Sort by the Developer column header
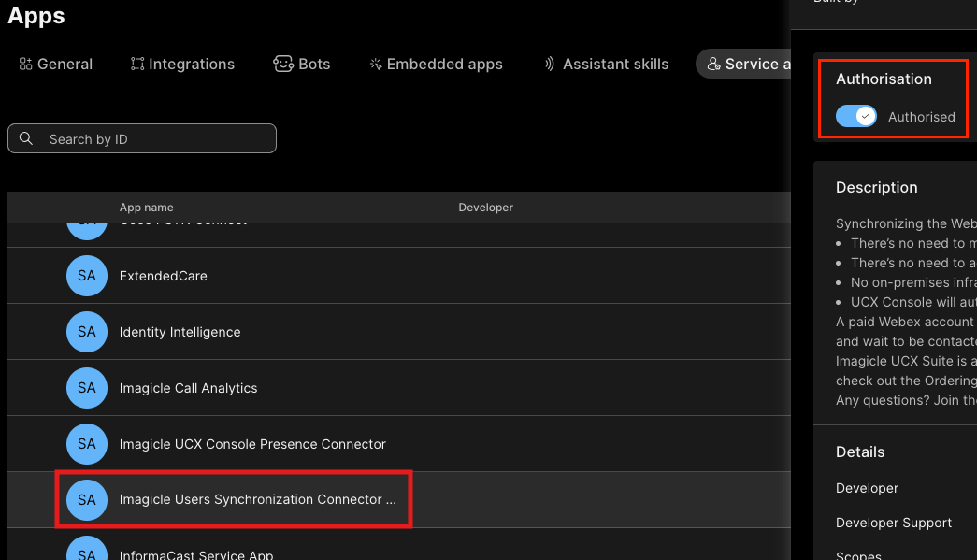This screenshot has width=977, height=560. tap(485, 208)
